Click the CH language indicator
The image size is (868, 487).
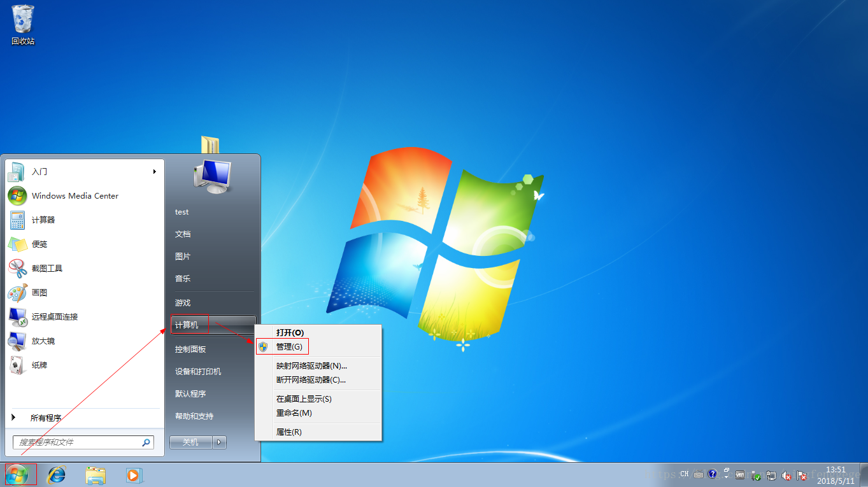685,474
